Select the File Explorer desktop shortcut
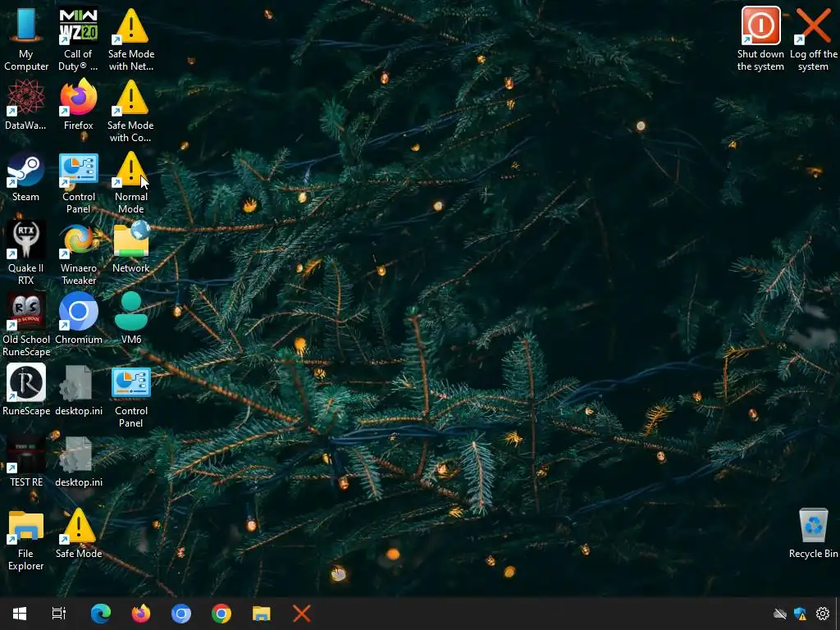The image size is (840, 630). (x=25, y=539)
